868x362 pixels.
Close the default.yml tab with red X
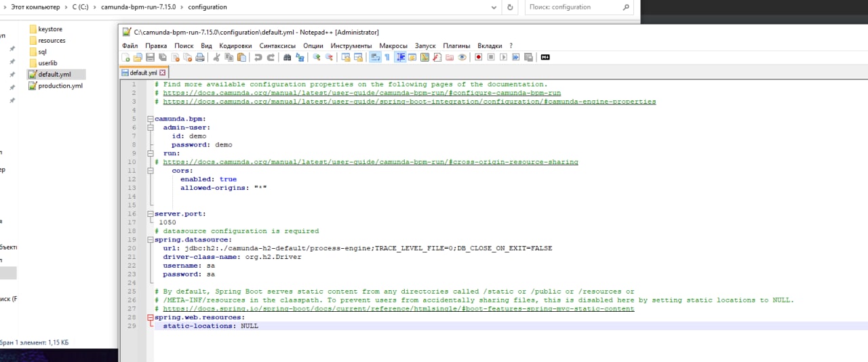coord(163,73)
